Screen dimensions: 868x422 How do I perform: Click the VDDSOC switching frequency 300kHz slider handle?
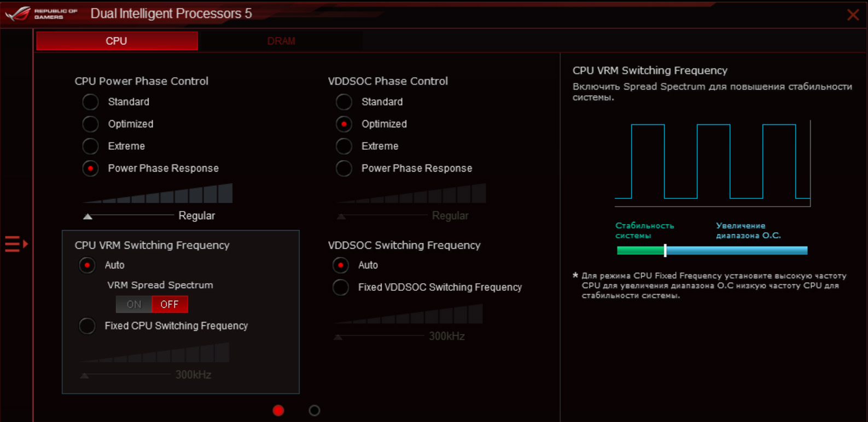point(338,337)
